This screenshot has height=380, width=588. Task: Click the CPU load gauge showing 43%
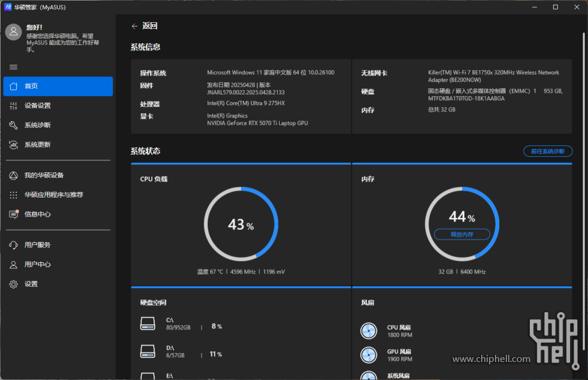click(x=241, y=225)
